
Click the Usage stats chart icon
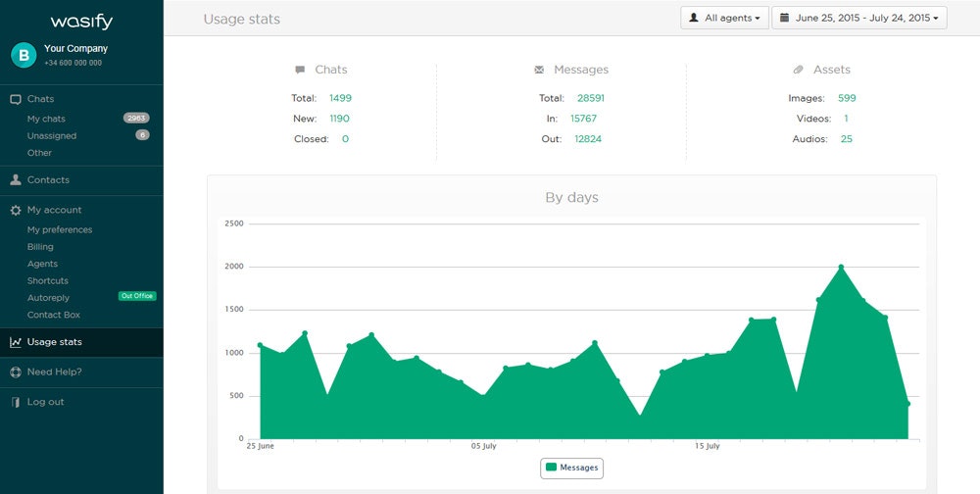tap(16, 342)
